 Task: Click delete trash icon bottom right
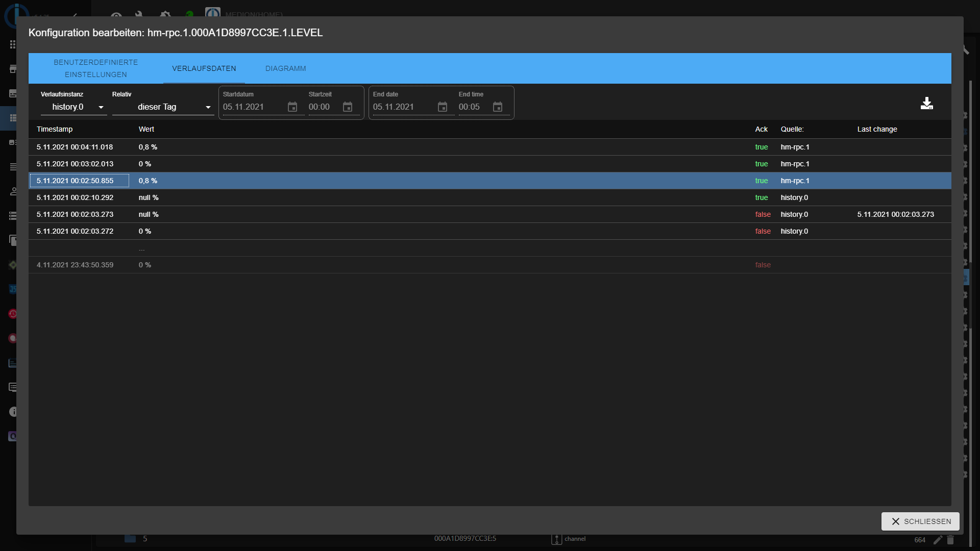point(950,540)
